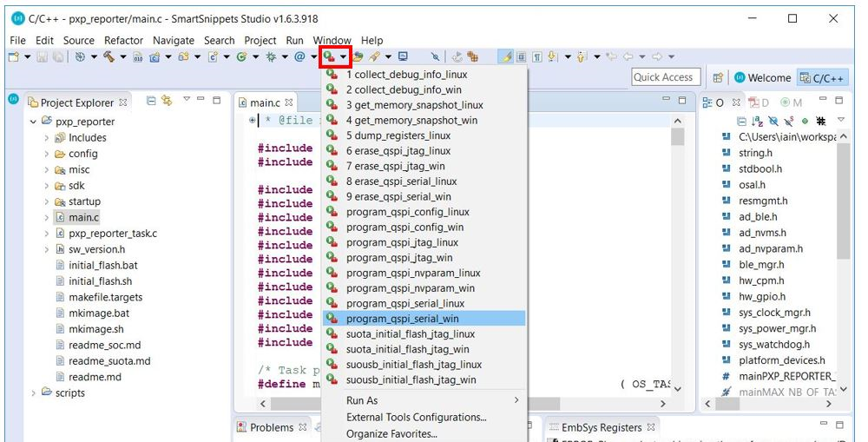Select suota_initial_flash_jtag_win entry
The height and width of the screenshot is (442, 868).
click(x=424, y=349)
